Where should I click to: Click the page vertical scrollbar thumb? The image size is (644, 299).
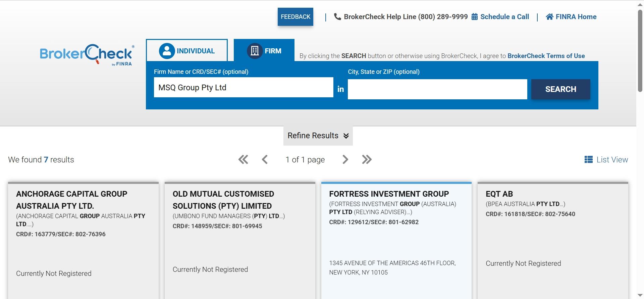[x=640, y=50]
